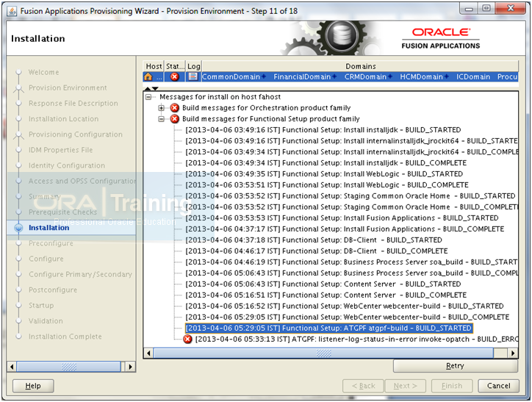Click error icon on ATGPF listener-log-status-in-error row
This screenshot has height=402, width=532.
[x=187, y=339]
